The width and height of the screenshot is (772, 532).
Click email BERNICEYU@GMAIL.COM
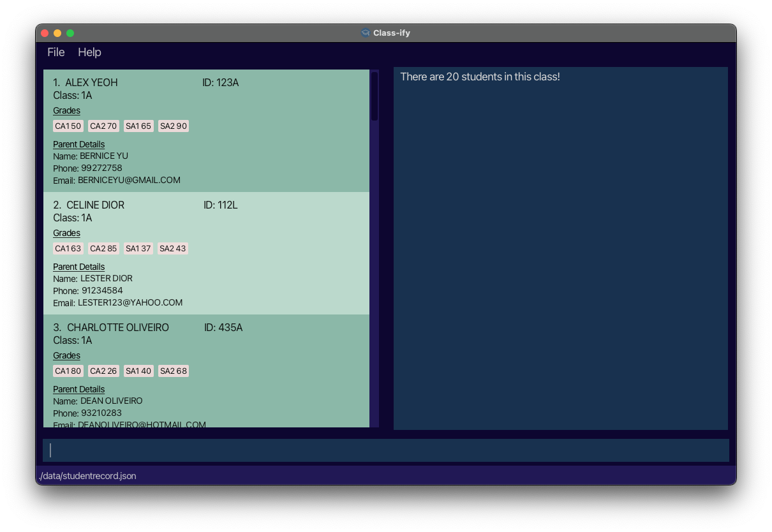pos(130,181)
